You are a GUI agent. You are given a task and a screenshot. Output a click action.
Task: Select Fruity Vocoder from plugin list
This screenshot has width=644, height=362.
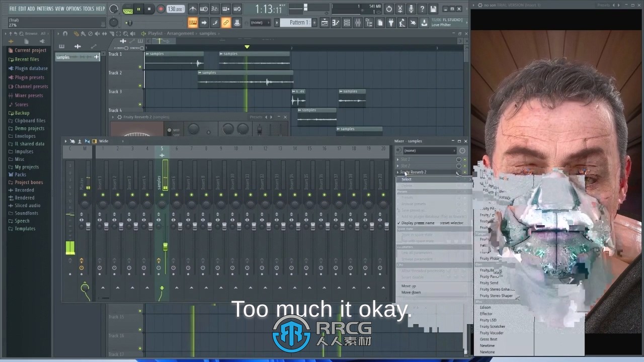point(492,333)
